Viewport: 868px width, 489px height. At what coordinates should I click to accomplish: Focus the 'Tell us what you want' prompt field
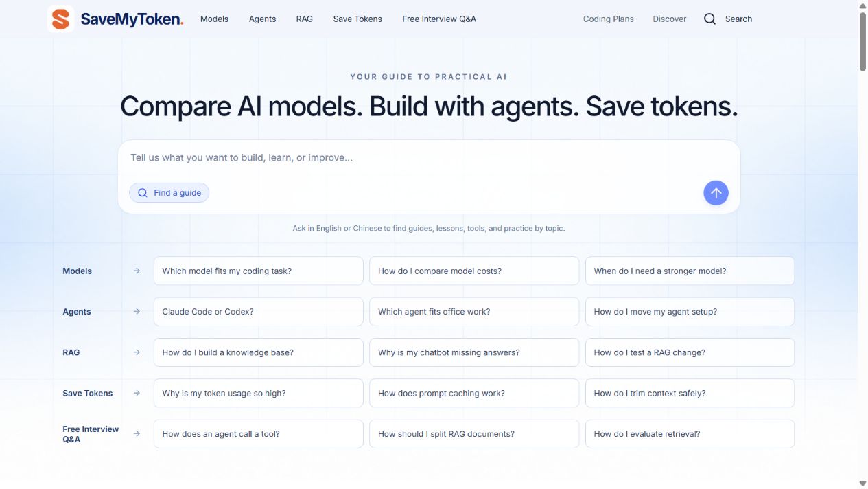pyautogui.click(x=429, y=158)
